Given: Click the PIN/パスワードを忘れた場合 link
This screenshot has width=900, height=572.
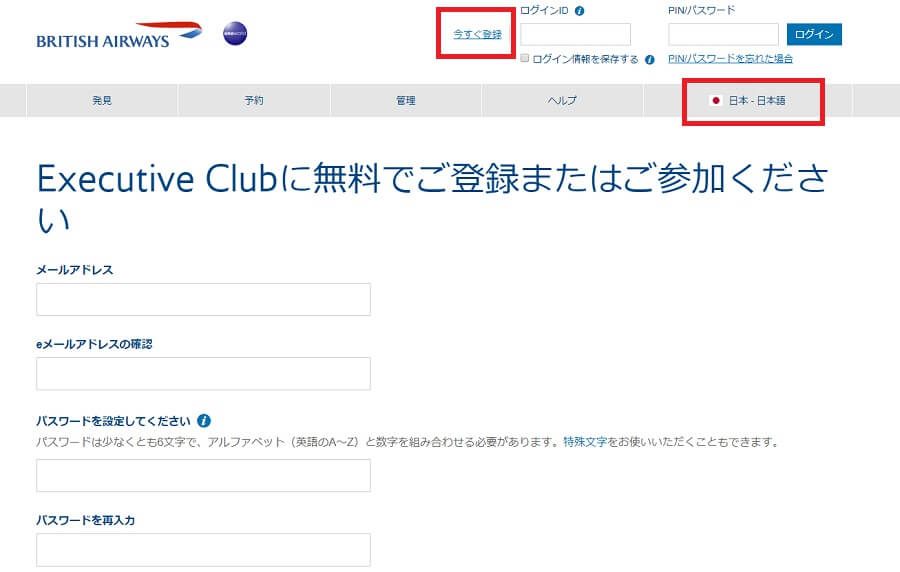Looking at the screenshot, I should 730,59.
